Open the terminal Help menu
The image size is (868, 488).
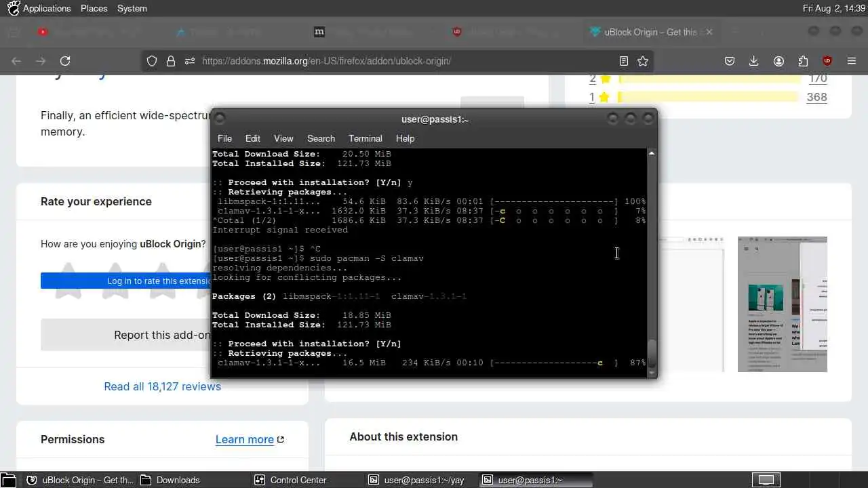405,138
